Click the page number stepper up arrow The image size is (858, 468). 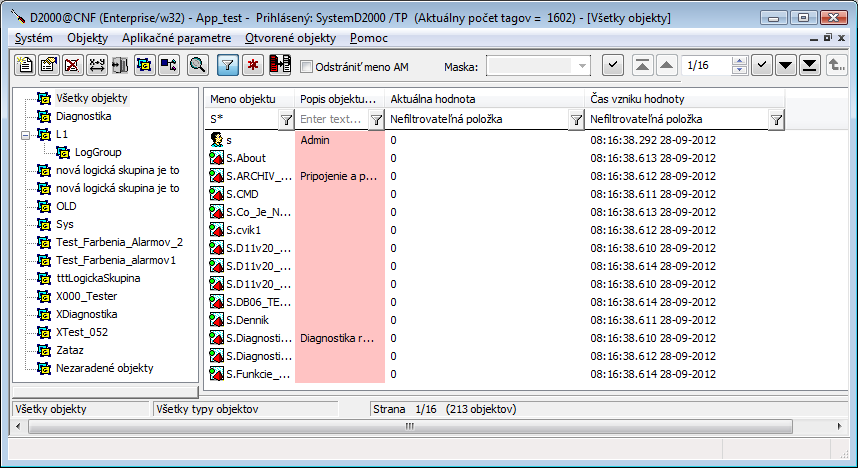(739, 61)
